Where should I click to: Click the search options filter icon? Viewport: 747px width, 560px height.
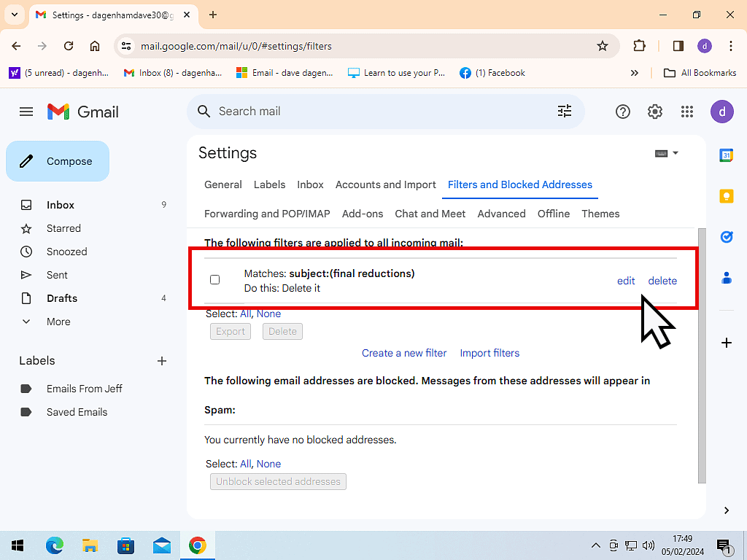(565, 111)
